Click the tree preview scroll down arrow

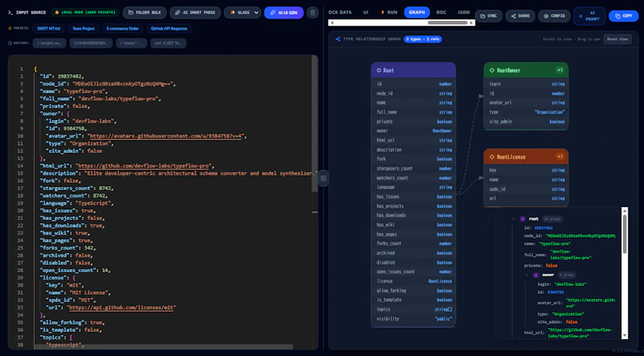(625, 335)
